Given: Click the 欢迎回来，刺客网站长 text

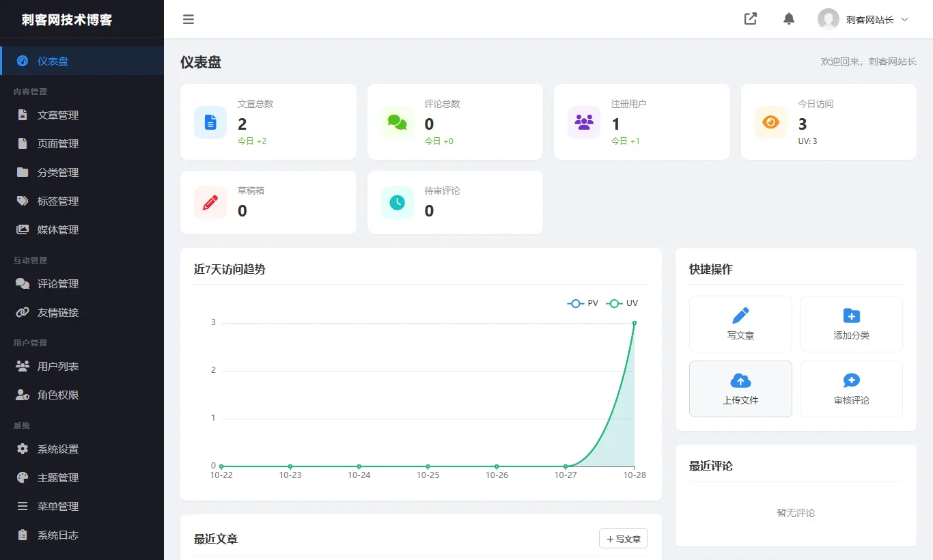Looking at the screenshot, I should [x=869, y=61].
